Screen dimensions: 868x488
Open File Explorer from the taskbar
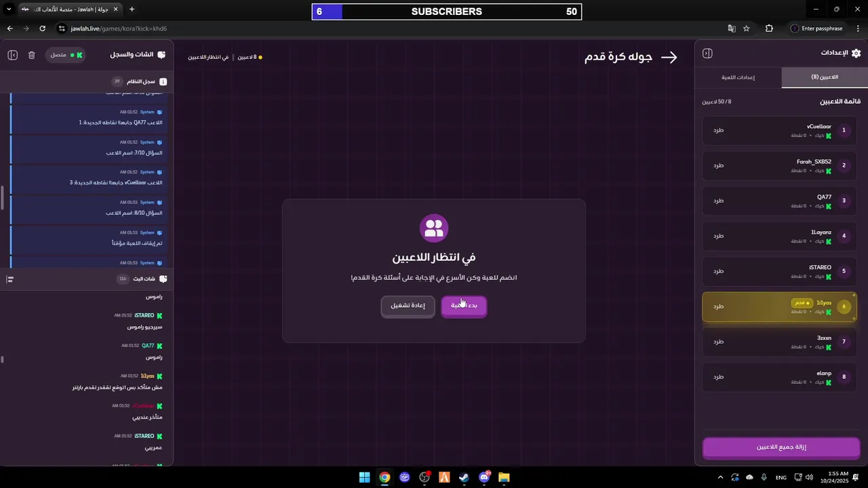[x=504, y=477]
